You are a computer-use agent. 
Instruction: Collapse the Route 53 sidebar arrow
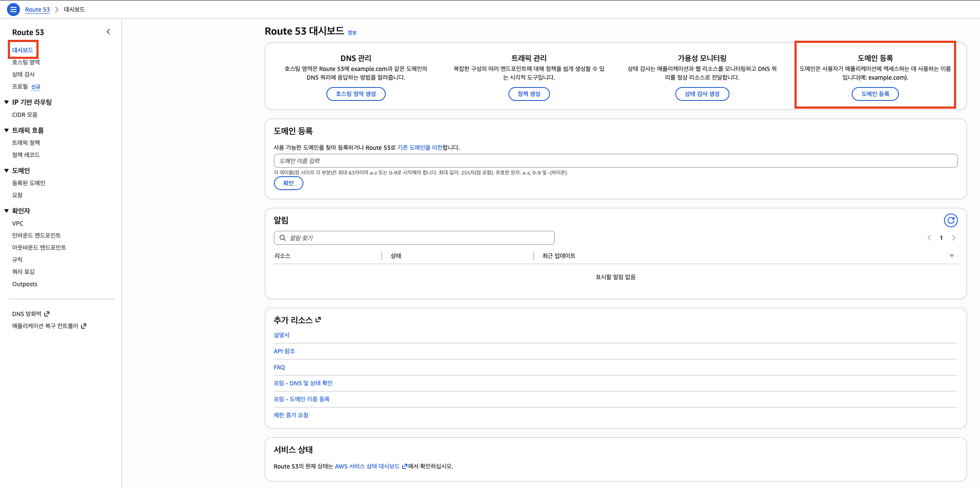[108, 32]
